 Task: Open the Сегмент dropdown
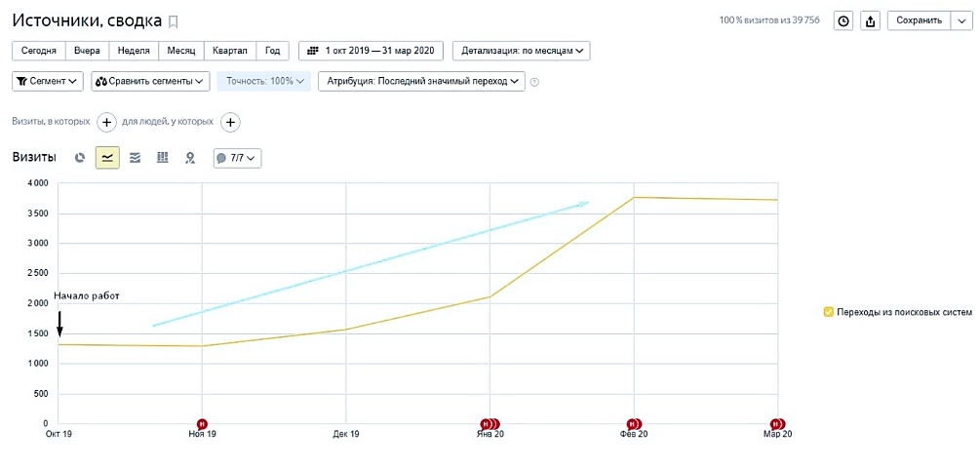[x=48, y=81]
